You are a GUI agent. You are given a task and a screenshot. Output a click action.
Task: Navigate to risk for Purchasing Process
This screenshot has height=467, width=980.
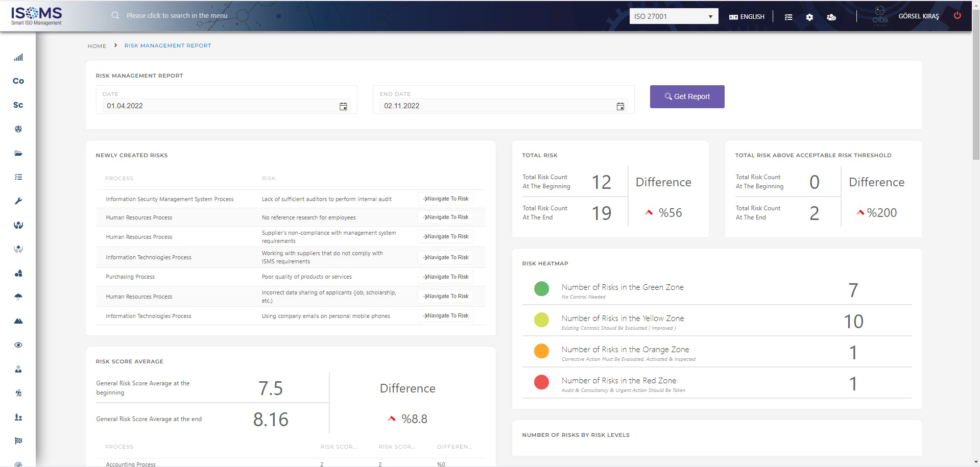(x=446, y=277)
